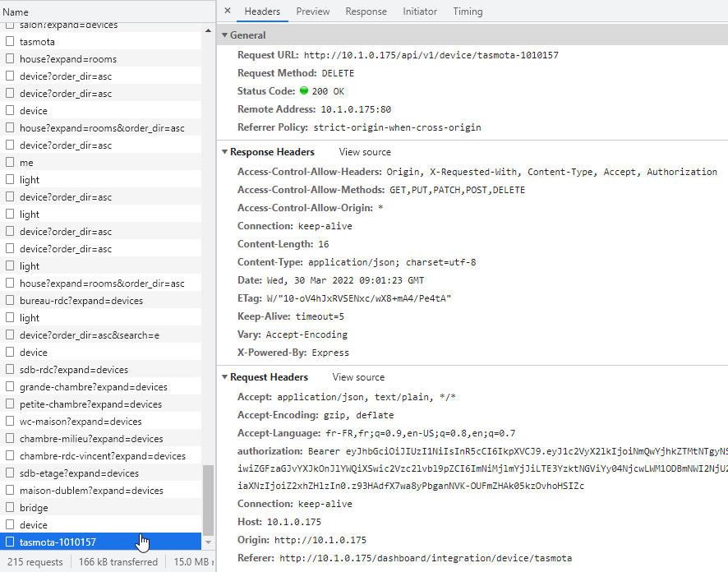Click the Date header value
728x572 pixels.
point(345,280)
